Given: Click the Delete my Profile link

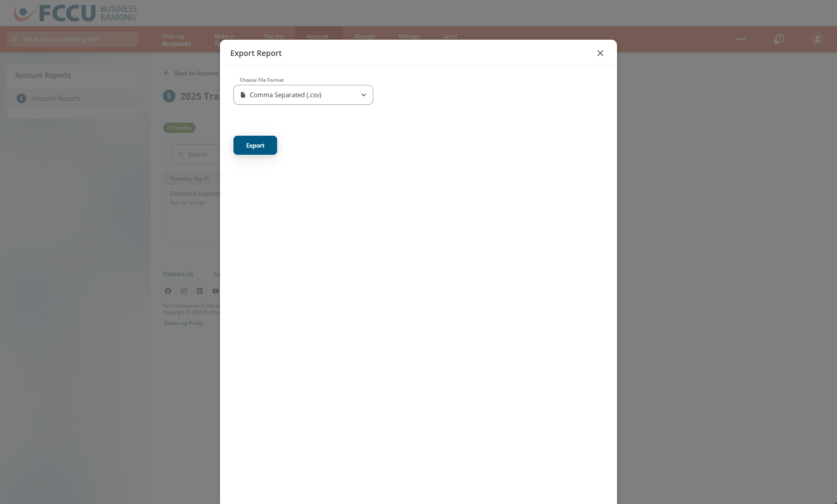Looking at the screenshot, I should click(183, 323).
